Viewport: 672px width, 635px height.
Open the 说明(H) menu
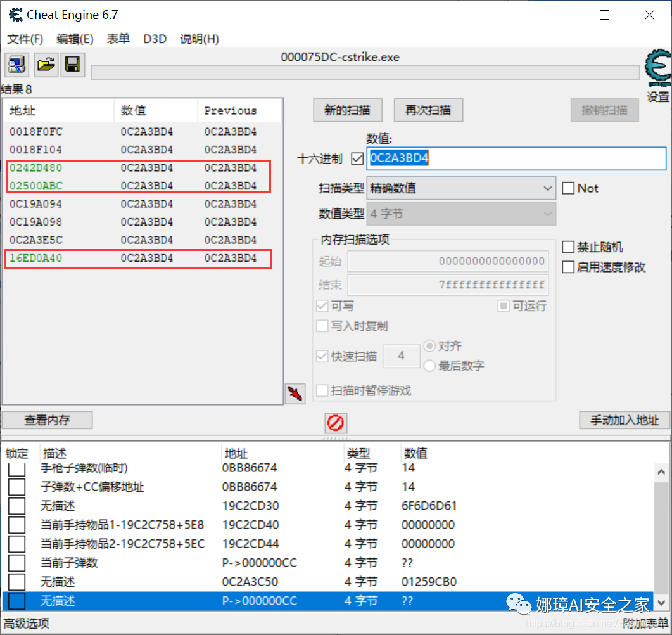click(x=200, y=39)
